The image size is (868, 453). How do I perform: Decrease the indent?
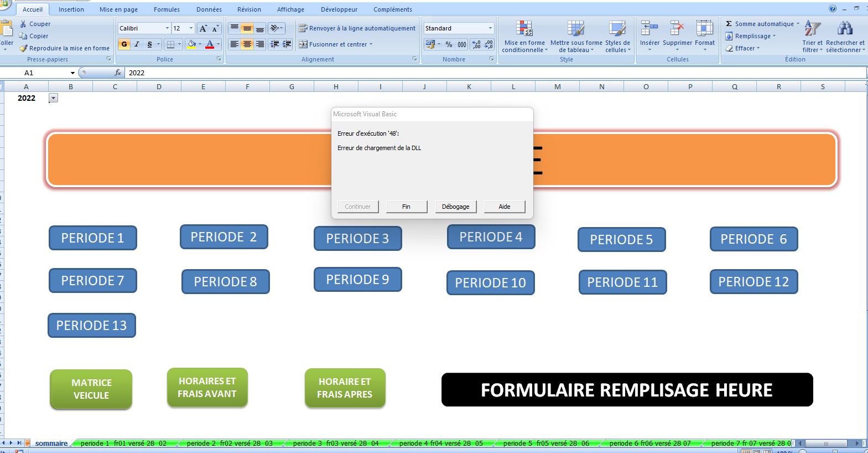pos(274,44)
